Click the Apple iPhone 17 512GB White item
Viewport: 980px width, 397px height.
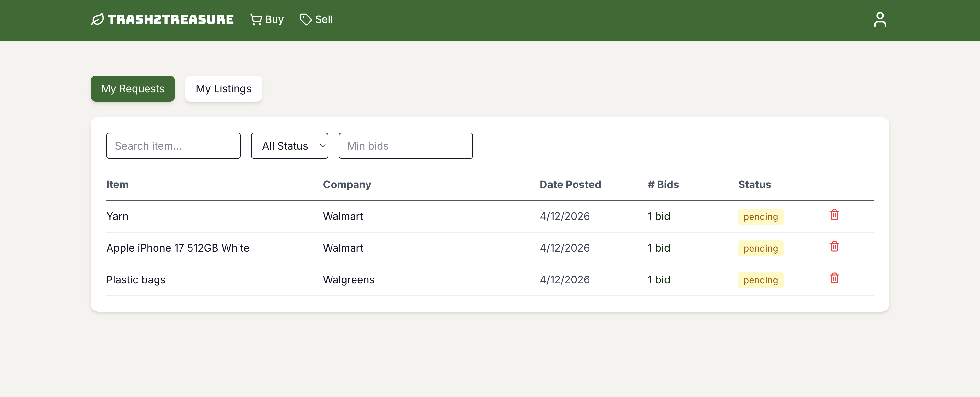178,248
